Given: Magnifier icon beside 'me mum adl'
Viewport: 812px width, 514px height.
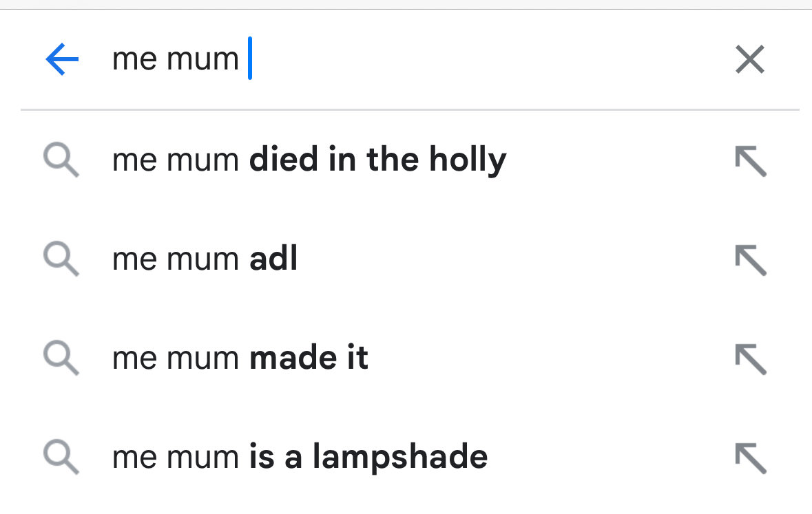Looking at the screenshot, I should pos(61,260).
